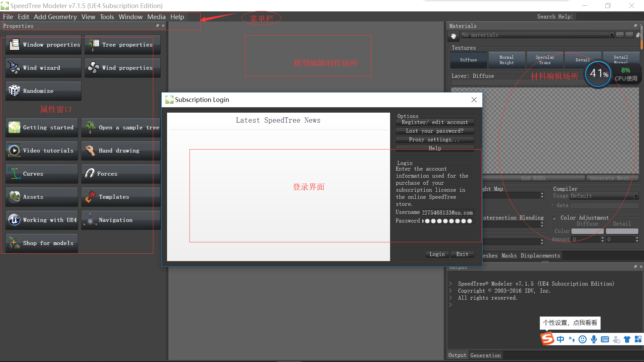Open the Curves help topic
The width and height of the screenshot is (644, 362).
[42, 174]
